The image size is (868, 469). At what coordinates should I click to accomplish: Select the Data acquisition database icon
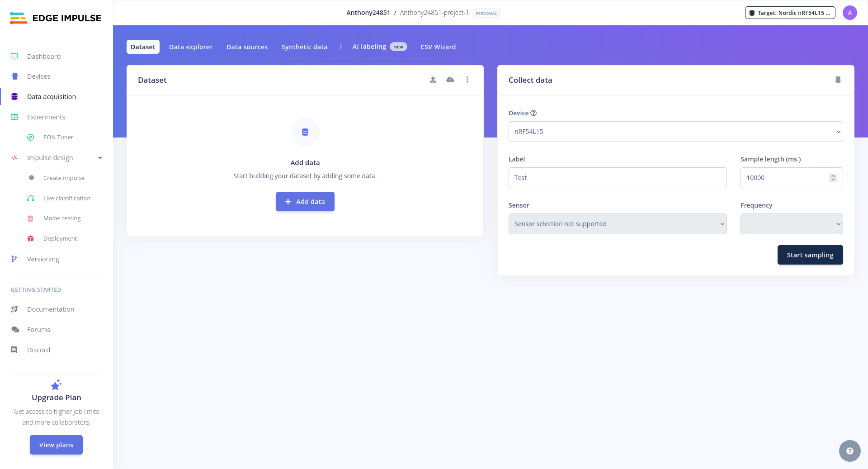point(14,97)
